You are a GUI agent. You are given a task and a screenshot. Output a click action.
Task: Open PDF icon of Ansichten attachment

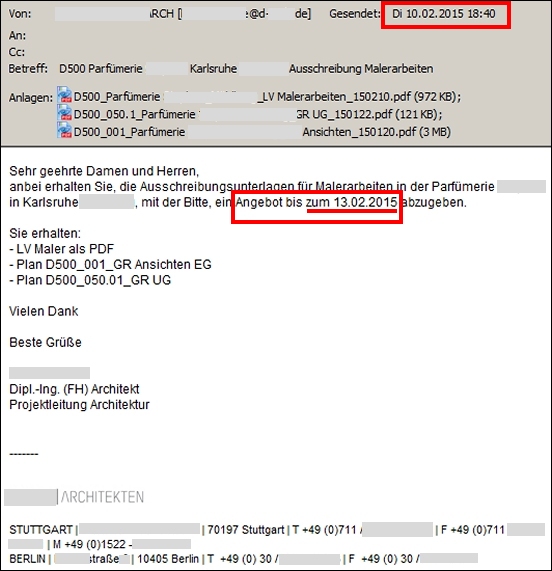(64, 130)
